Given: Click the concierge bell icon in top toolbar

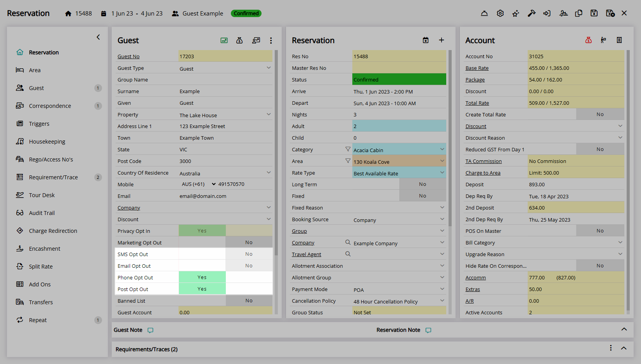Looking at the screenshot, I should pyautogui.click(x=484, y=13).
